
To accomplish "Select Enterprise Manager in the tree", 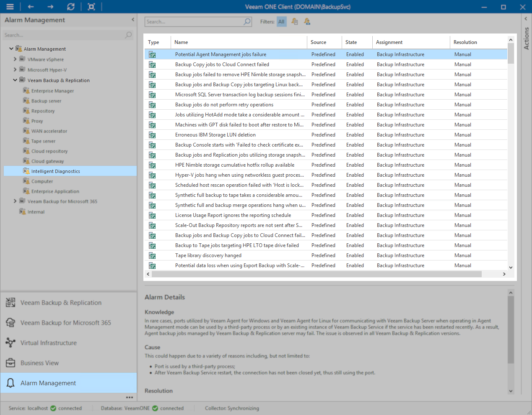I will (52, 91).
